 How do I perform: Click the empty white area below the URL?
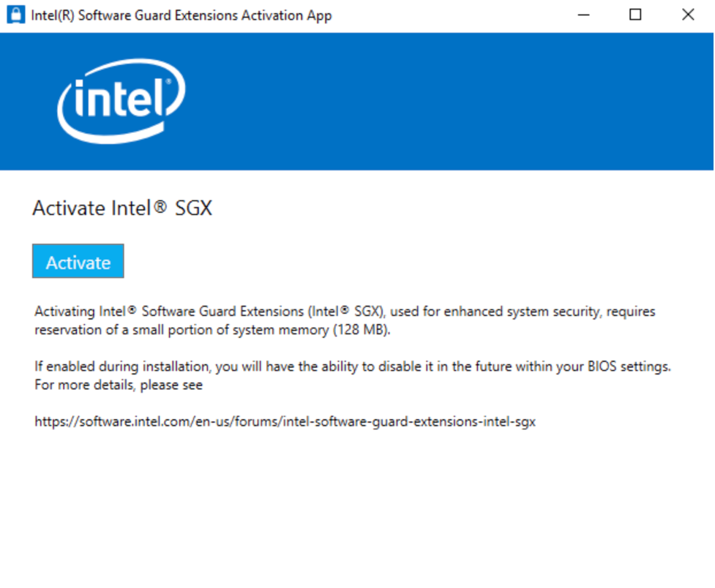coord(357,506)
